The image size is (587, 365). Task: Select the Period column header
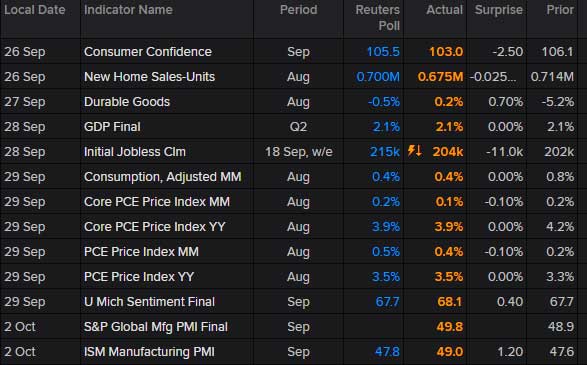[x=298, y=10]
